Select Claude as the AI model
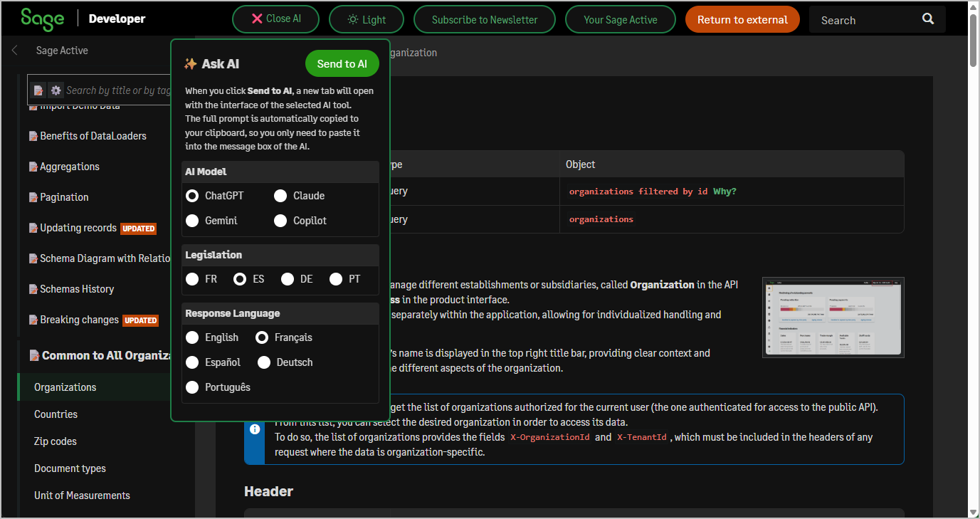Screen dimensions: 980x519 click(280, 196)
